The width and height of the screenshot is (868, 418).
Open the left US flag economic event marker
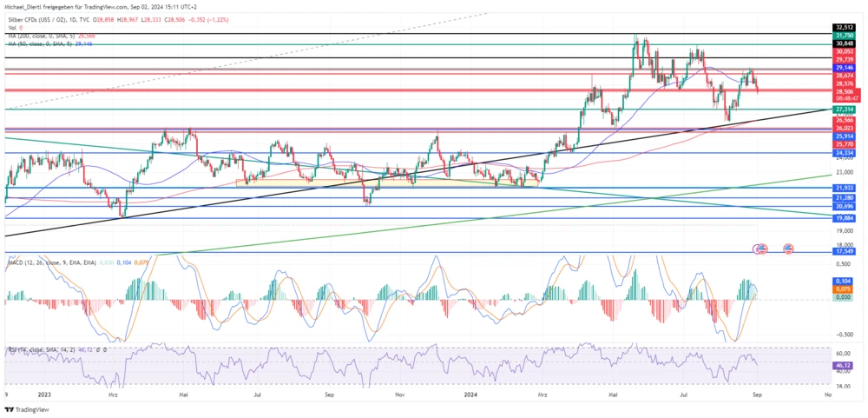(x=761, y=249)
